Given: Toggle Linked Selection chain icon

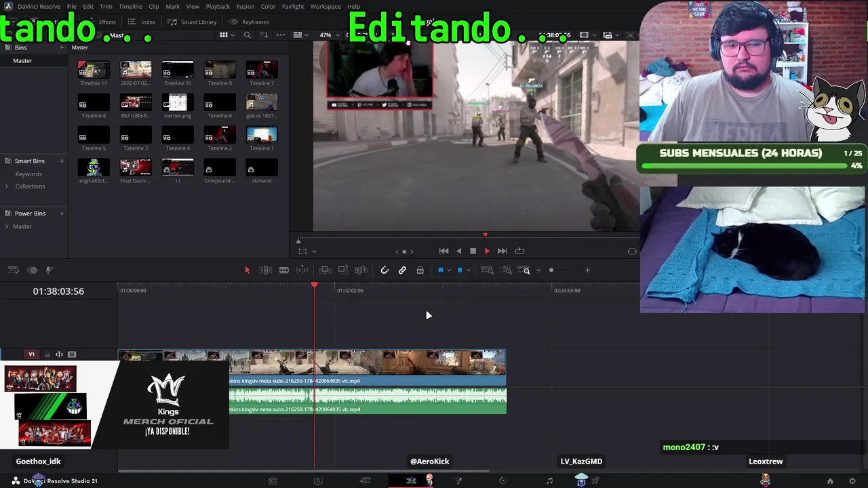Looking at the screenshot, I should pyautogui.click(x=402, y=270).
